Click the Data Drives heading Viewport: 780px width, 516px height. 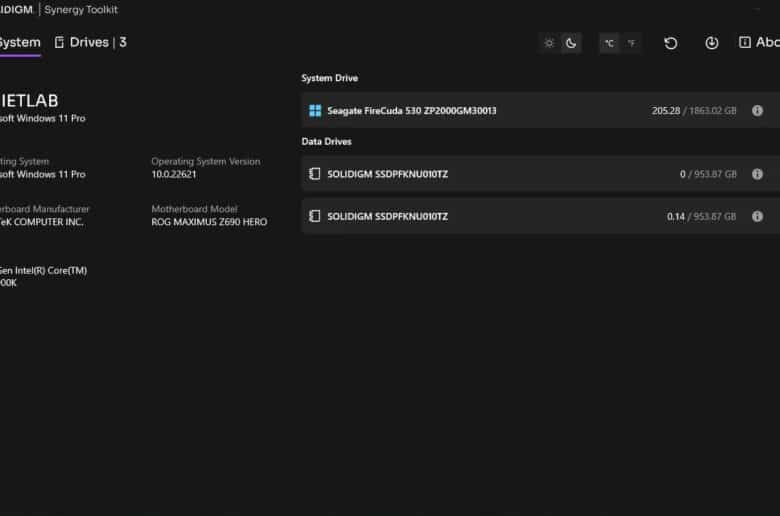(326, 142)
